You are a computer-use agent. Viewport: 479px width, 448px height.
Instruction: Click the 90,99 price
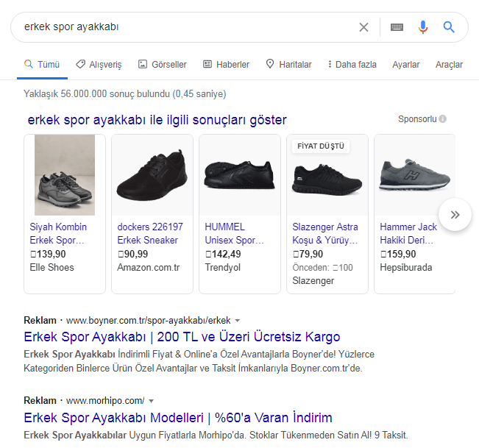pyautogui.click(x=133, y=254)
